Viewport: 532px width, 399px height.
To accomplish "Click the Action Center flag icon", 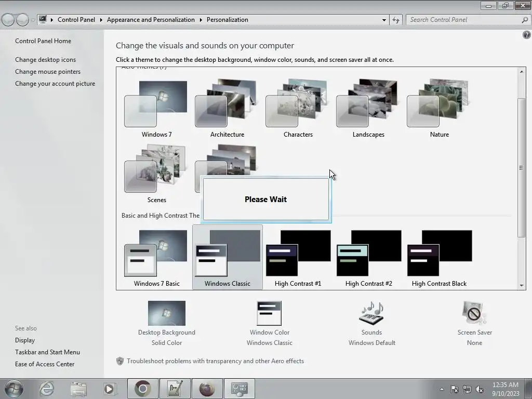I will coord(454,389).
